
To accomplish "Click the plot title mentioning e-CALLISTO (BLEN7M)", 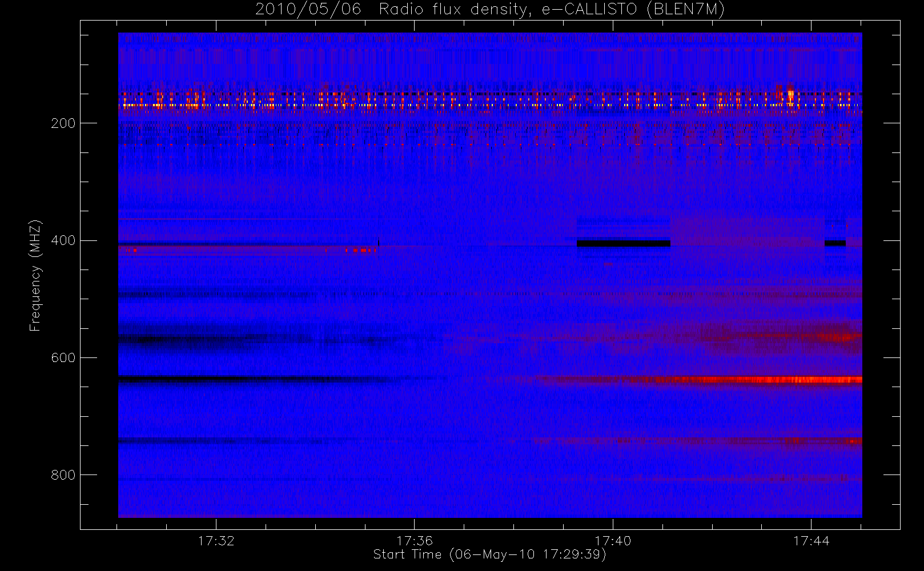I will pos(490,9).
